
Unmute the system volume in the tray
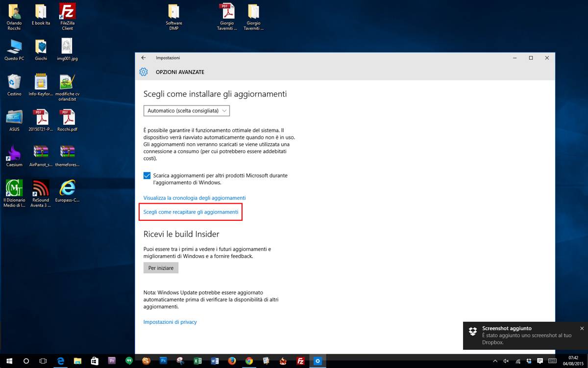pos(506,362)
